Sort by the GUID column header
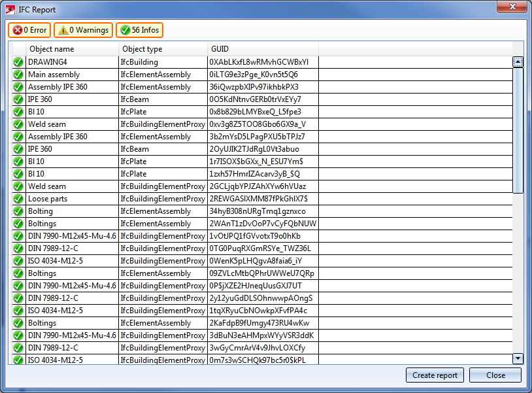 [263, 49]
